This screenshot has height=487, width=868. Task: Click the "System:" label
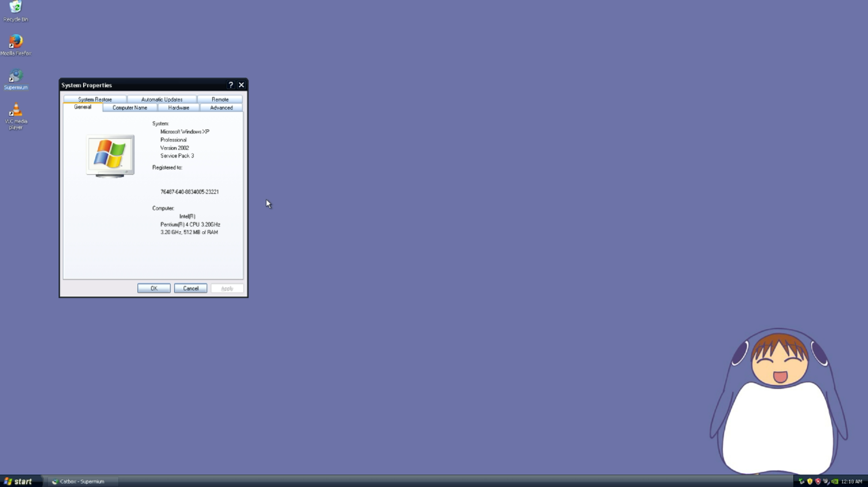(x=161, y=123)
